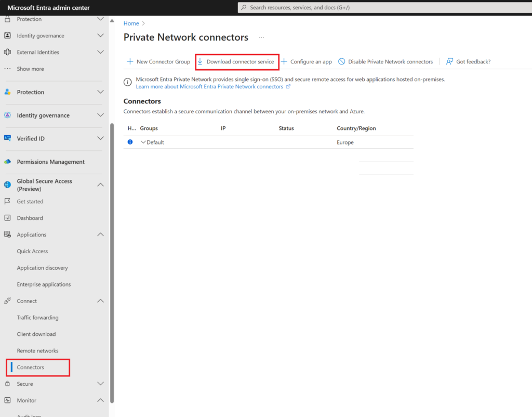Click the Secure lock icon
Screen dimensions: 532x417
(7, 384)
